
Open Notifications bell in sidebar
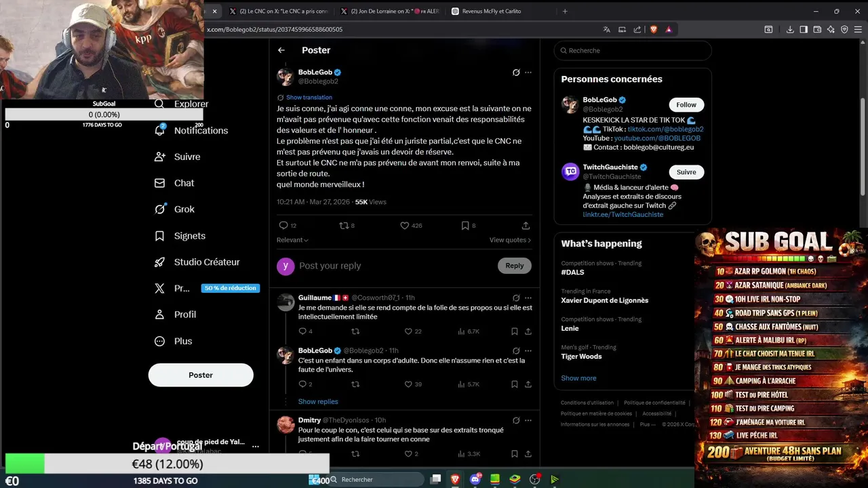pyautogui.click(x=160, y=130)
